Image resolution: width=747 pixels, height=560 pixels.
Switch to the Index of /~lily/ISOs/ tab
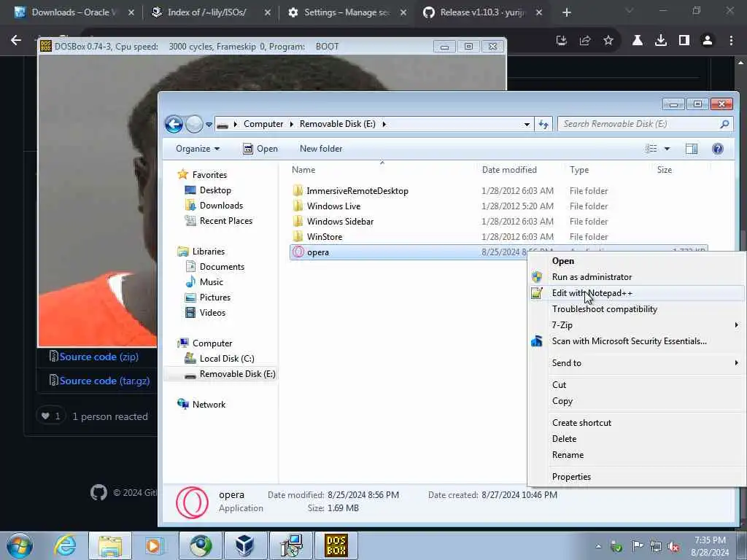pos(206,12)
